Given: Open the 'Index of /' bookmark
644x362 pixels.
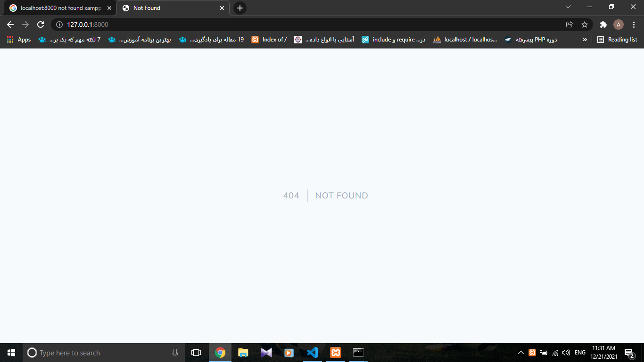Looking at the screenshot, I should coord(269,40).
